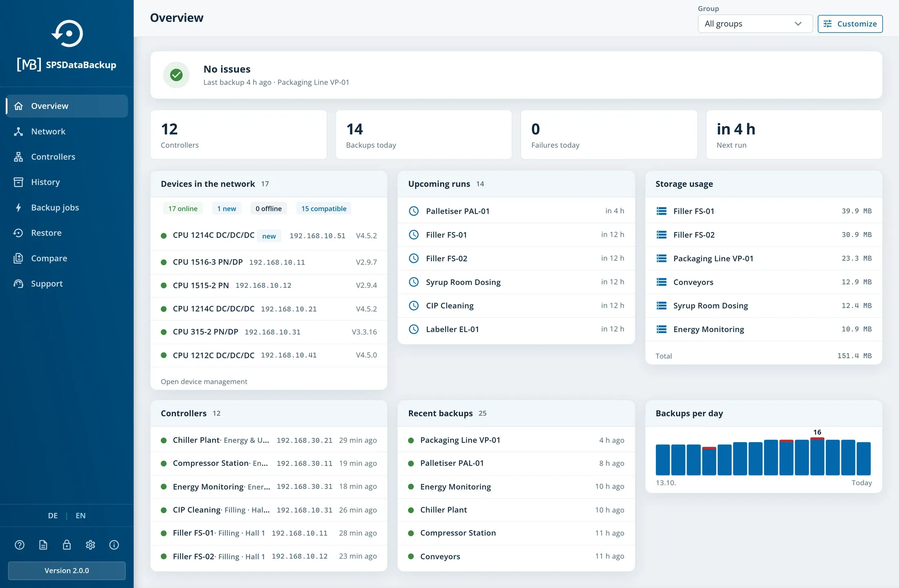
Task: Go to Controllers in the sidebar
Action: [x=67, y=157]
